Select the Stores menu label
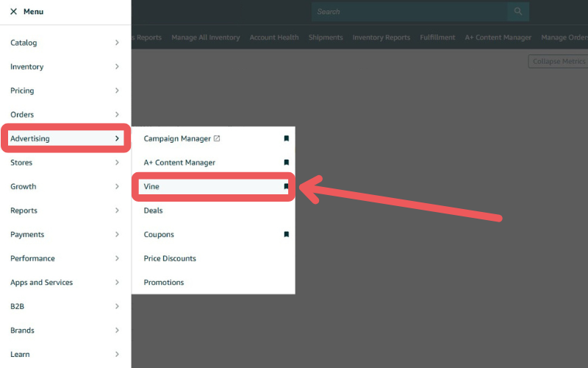 click(x=21, y=163)
